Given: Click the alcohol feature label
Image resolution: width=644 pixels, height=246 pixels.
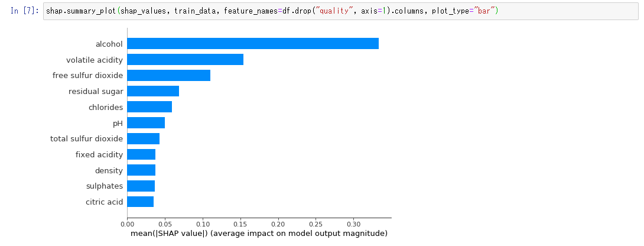Looking at the screenshot, I should (x=109, y=44).
